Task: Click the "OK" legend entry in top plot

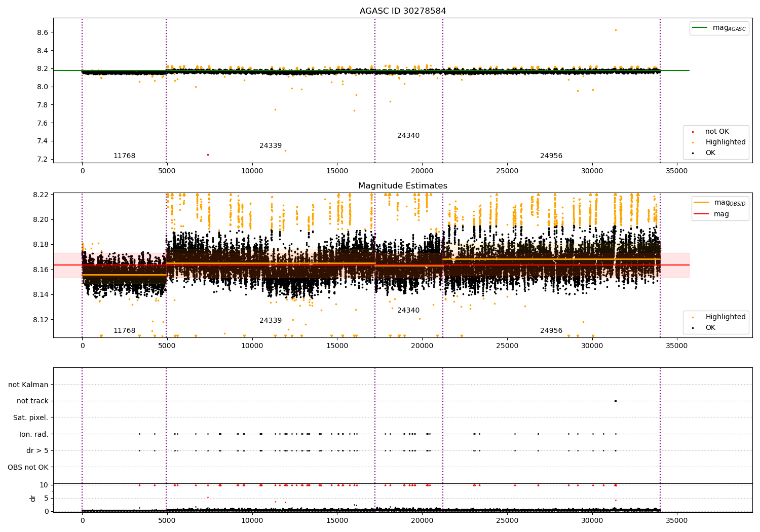Action: 710,153
